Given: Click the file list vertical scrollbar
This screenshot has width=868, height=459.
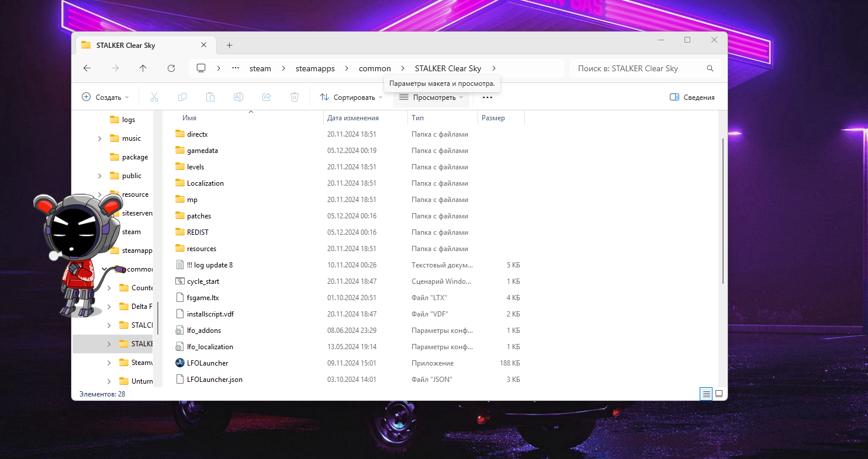Looking at the screenshot, I should (x=723, y=210).
